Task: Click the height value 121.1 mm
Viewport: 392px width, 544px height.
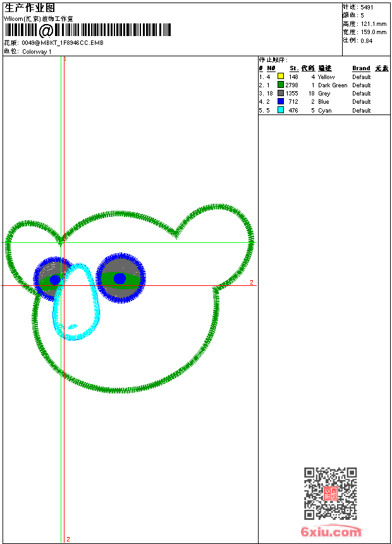Action: (374, 24)
